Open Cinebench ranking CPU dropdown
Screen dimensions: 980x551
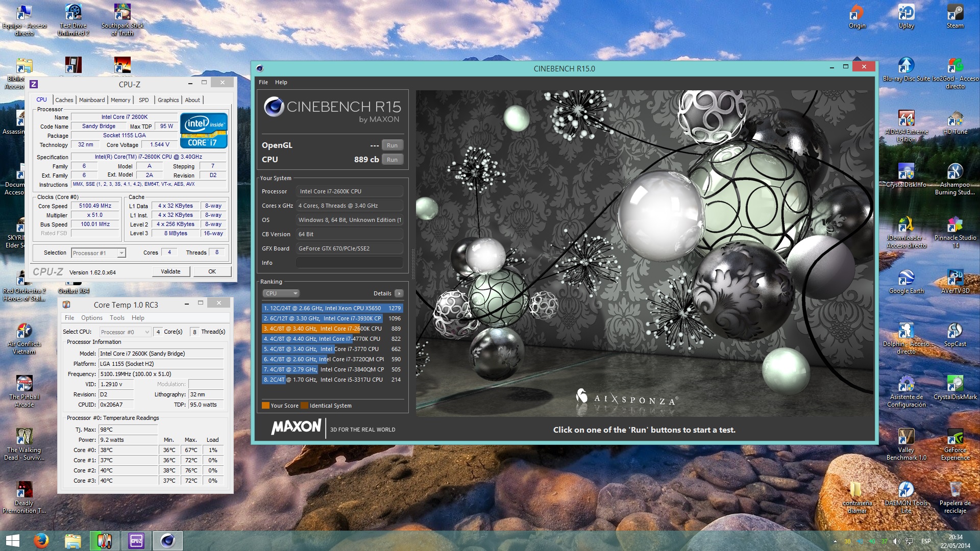pos(281,293)
